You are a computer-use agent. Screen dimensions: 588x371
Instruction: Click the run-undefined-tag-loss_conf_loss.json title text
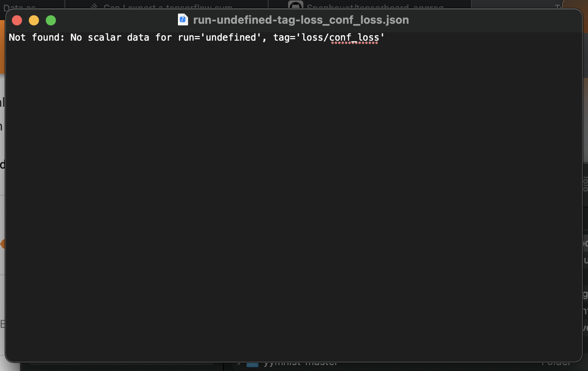click(300, 19)
